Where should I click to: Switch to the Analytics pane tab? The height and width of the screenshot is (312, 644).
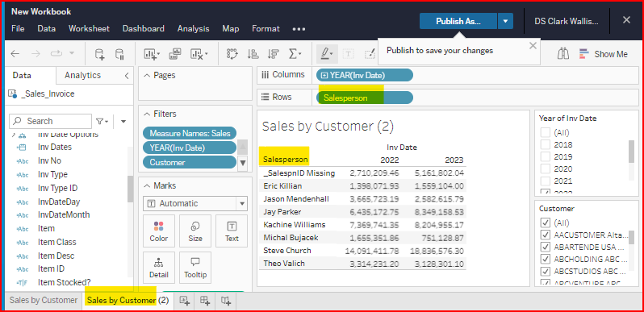(82, 75)
